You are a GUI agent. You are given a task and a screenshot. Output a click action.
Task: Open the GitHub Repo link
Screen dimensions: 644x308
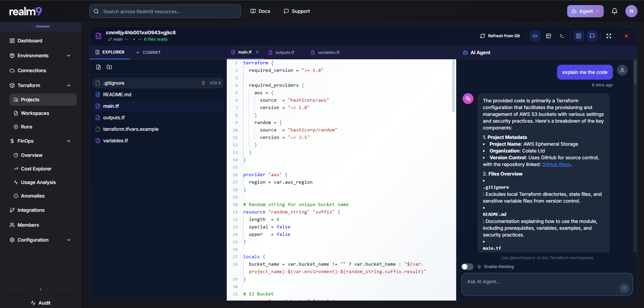(556, 164)
